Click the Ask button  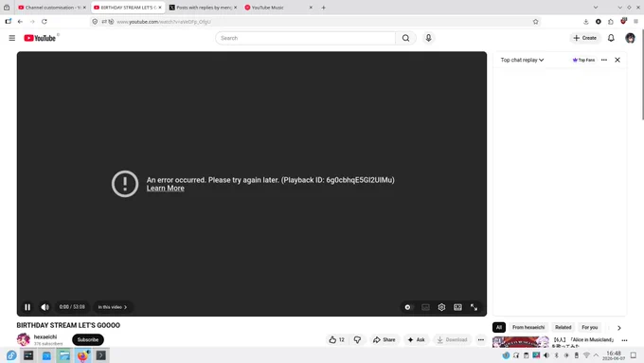coord(416,339)
